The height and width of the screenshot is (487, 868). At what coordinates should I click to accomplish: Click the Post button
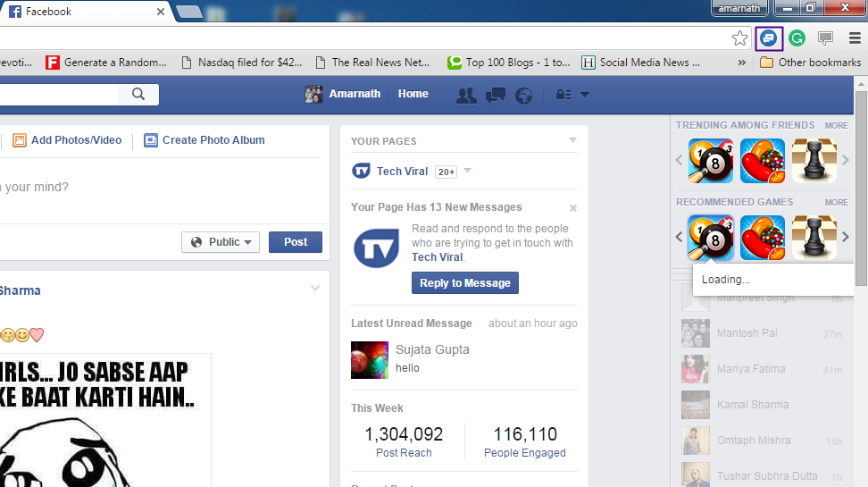point(296,242)
